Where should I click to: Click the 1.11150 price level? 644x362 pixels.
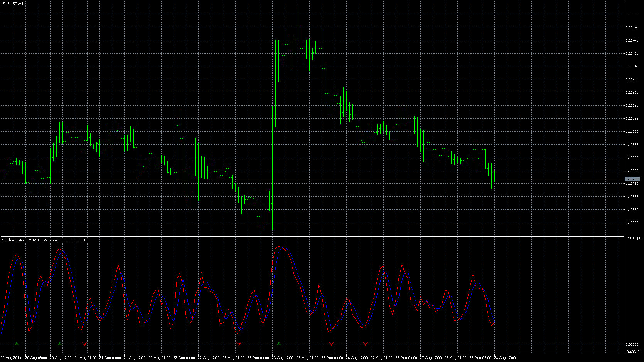pos(632,106)
